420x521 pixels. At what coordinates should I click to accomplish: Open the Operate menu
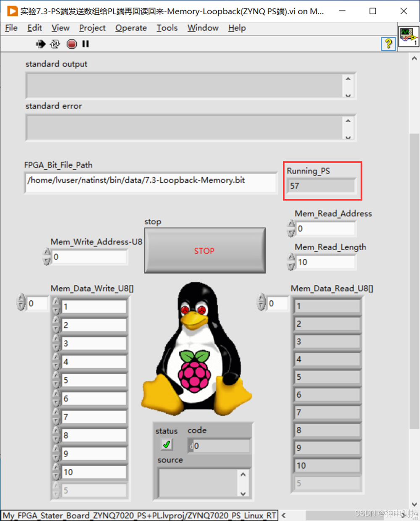tap(131, 28)
